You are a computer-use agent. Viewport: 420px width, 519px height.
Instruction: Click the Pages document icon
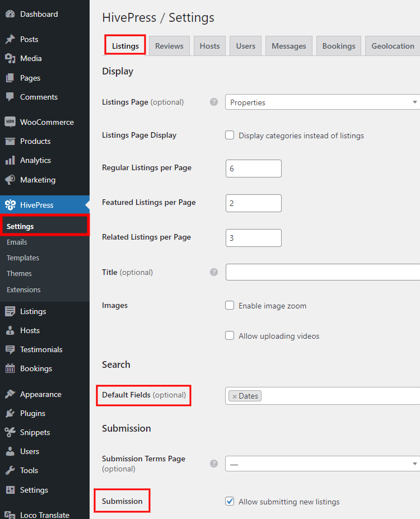10,78
